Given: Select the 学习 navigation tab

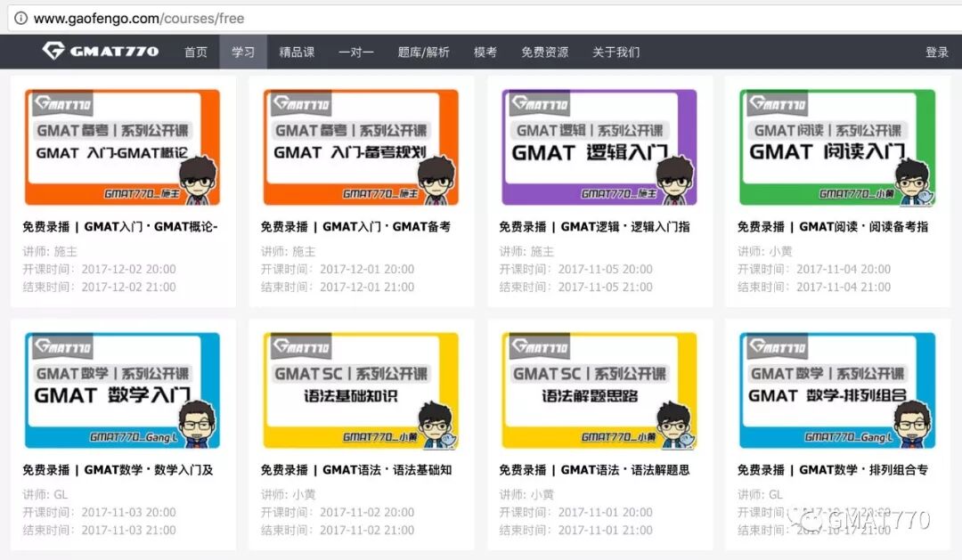Looking at the screenshot, I should (243, 53).
